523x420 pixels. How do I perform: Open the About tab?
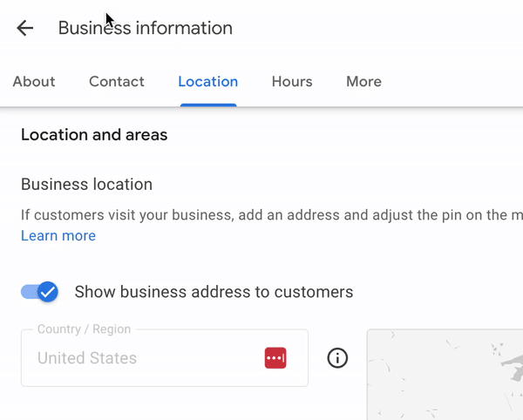click(x=34, y=82)
